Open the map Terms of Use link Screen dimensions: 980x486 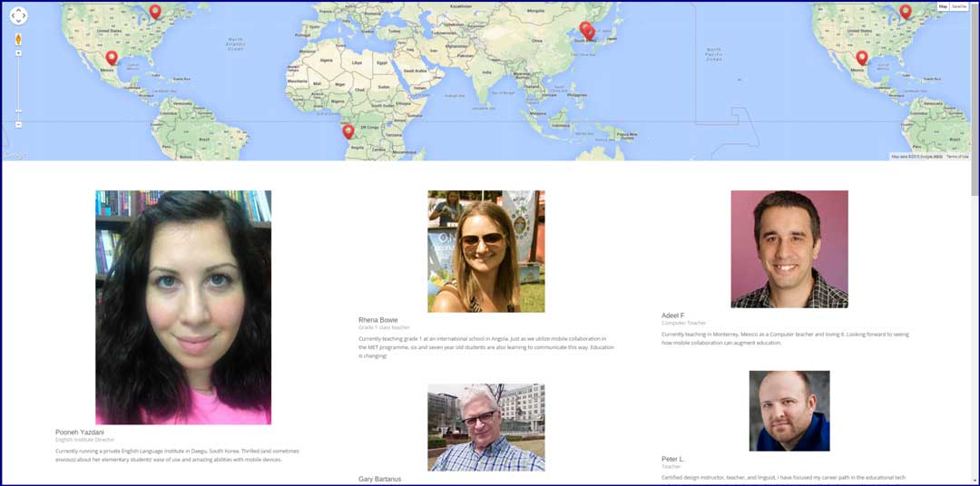pyautogui.click(x=956, y=157)
